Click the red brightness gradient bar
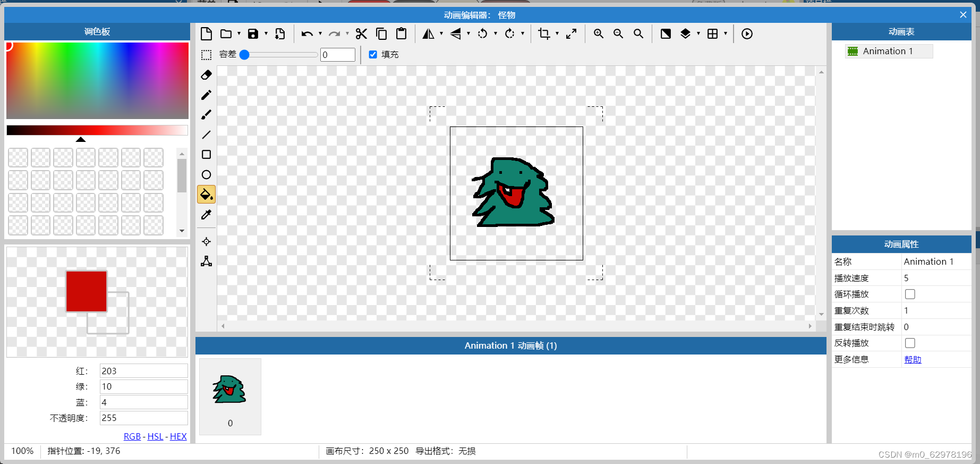Viewport: 980px width, 464px height. tap(97, 130)
